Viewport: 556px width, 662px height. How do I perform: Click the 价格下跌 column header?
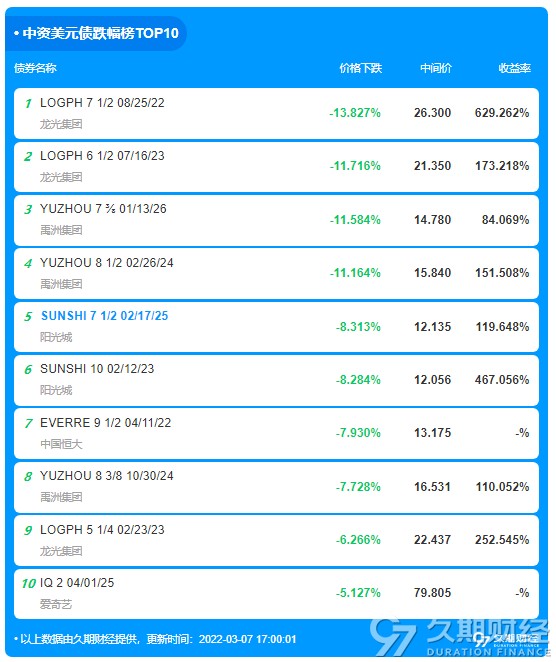click(361, 68)
